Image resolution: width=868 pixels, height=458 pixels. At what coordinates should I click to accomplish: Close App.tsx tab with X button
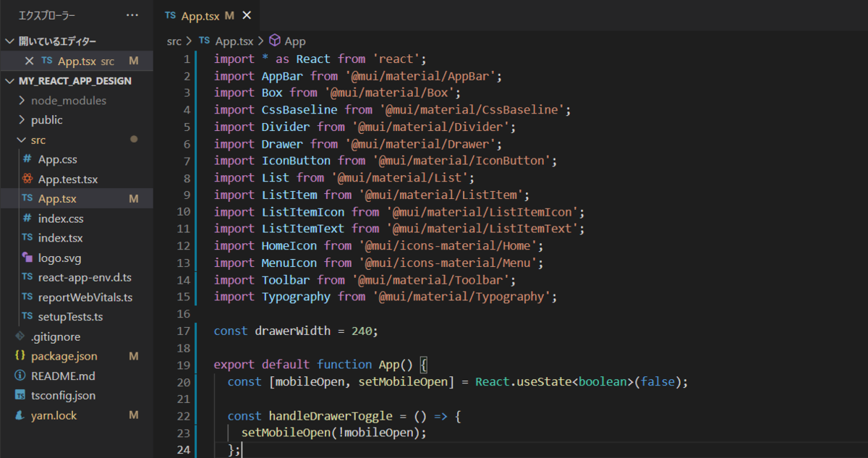point(247,15)
